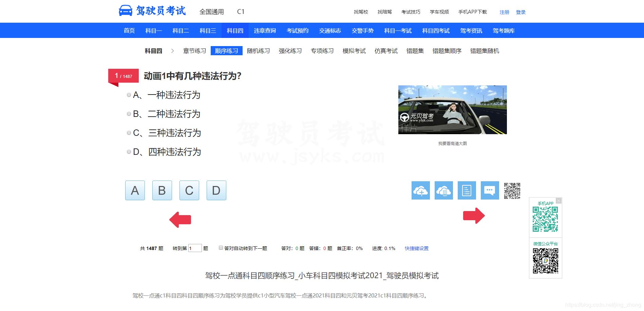Open the question list icon
This screenshot has width=644, height=311.
pyautogui.click(x=467, y=190)
